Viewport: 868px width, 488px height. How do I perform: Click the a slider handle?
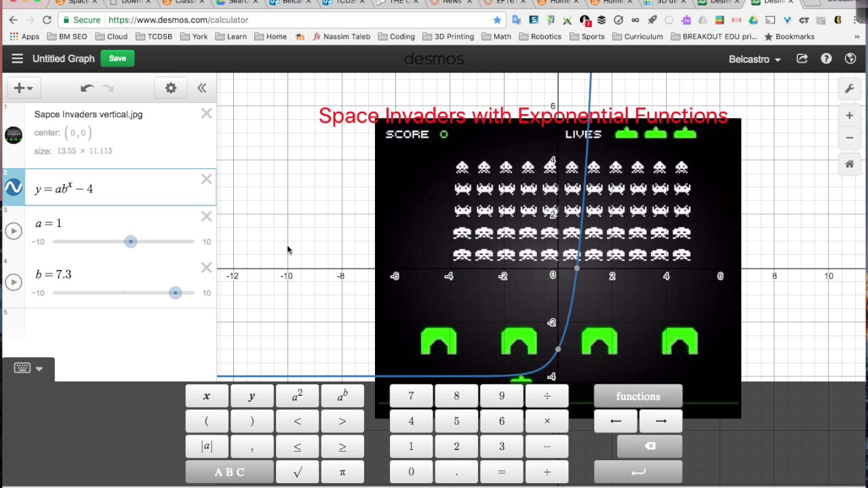pyautogui.click(x=131, y=242)
